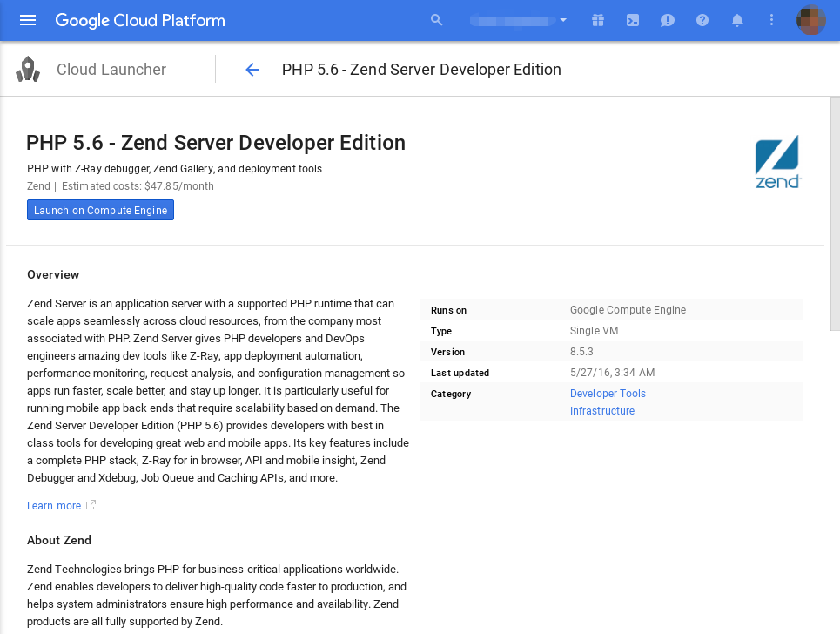
Task: Click the Google Compute Engine value
Action: [628, 310]
